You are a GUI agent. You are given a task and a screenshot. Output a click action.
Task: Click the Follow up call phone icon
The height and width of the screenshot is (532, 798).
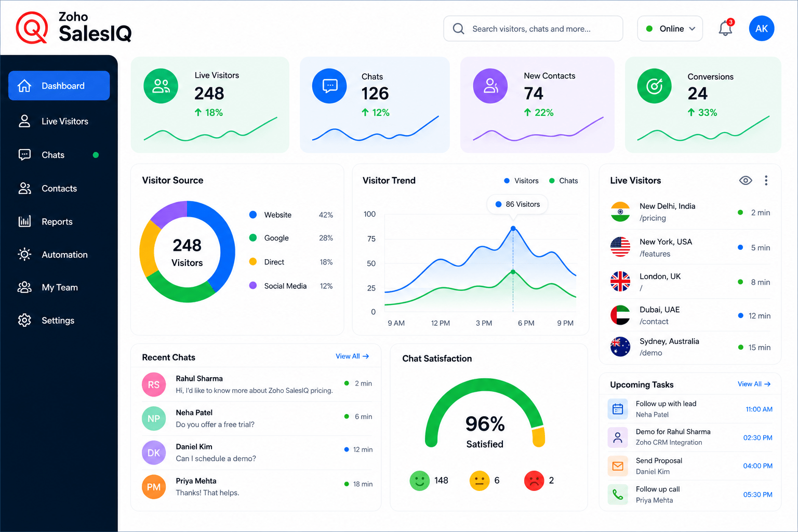[x=618, y=495]
